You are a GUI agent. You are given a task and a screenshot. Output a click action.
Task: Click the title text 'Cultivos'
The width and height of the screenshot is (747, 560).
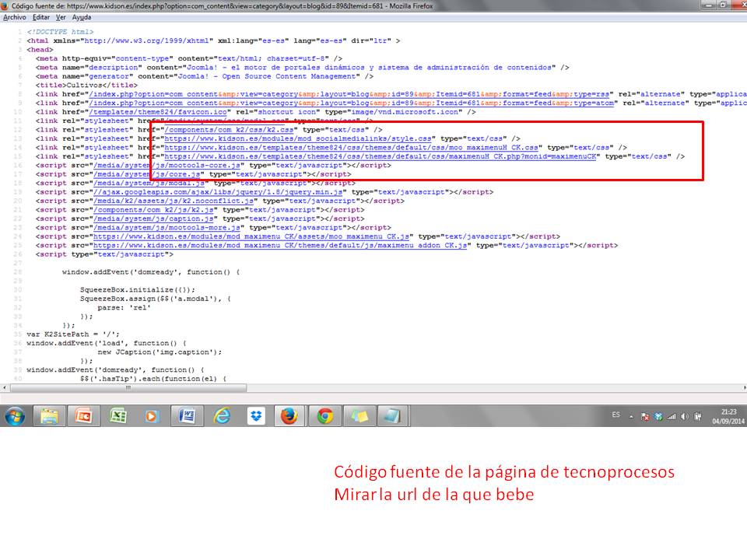coord(84,86)
